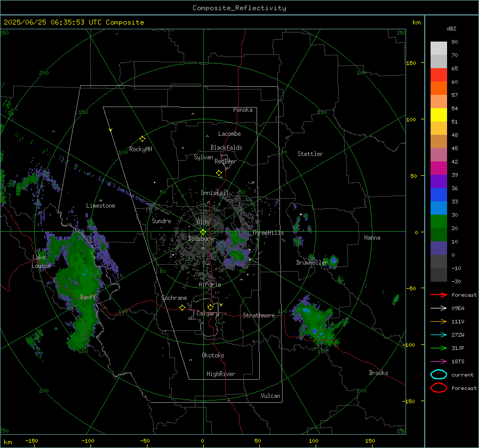The height and width of the screenshot is (448, 479).
Task: Select the RedDeer city label
Action: tap(226, 161)
